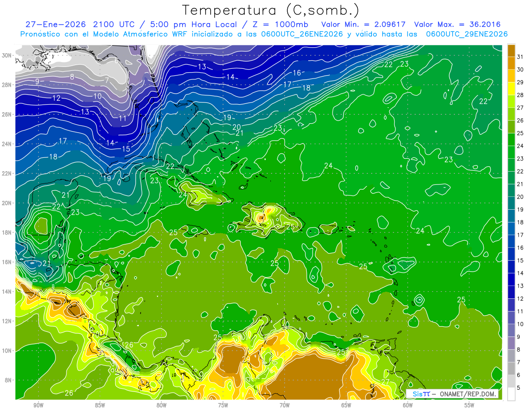Click contour label 15 on the map
Image resolution: width=532 pixels, height=411 pixels.
tap(126, 149)
